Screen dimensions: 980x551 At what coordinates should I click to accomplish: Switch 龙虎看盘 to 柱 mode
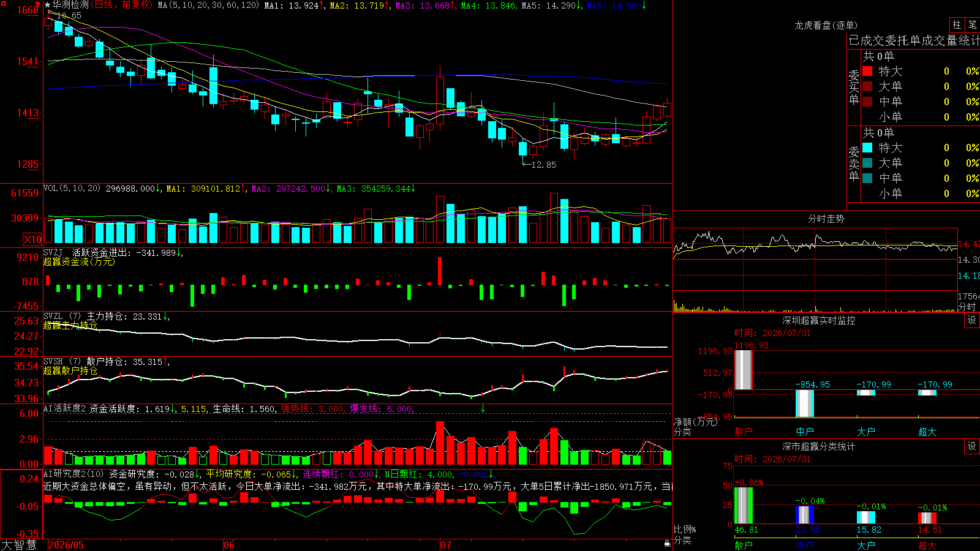click(x=957, y=24)
